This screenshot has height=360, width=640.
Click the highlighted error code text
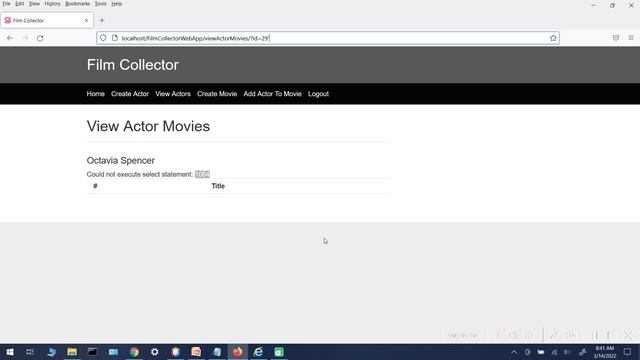click(x=202, y=174)
